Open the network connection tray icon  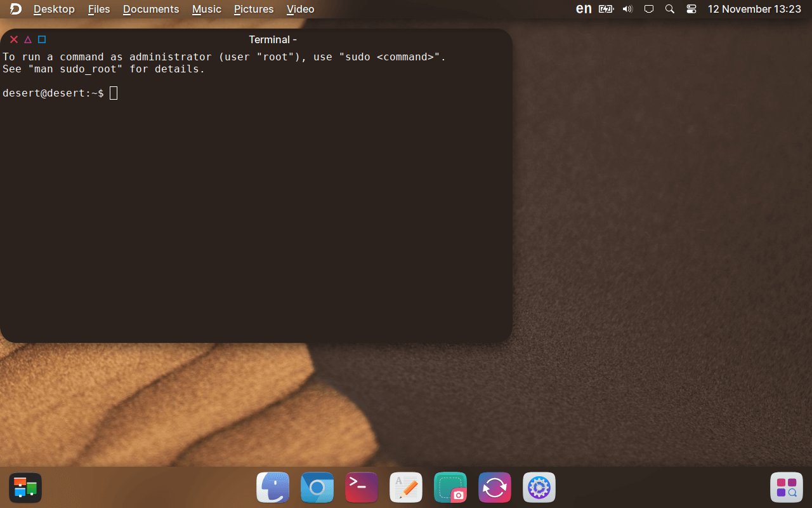648,9
